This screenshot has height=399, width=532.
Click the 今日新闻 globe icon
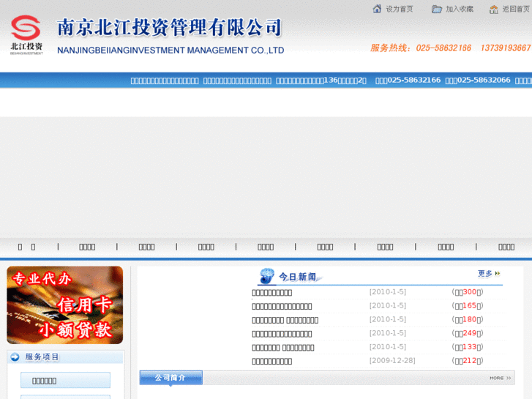point(266,276)
